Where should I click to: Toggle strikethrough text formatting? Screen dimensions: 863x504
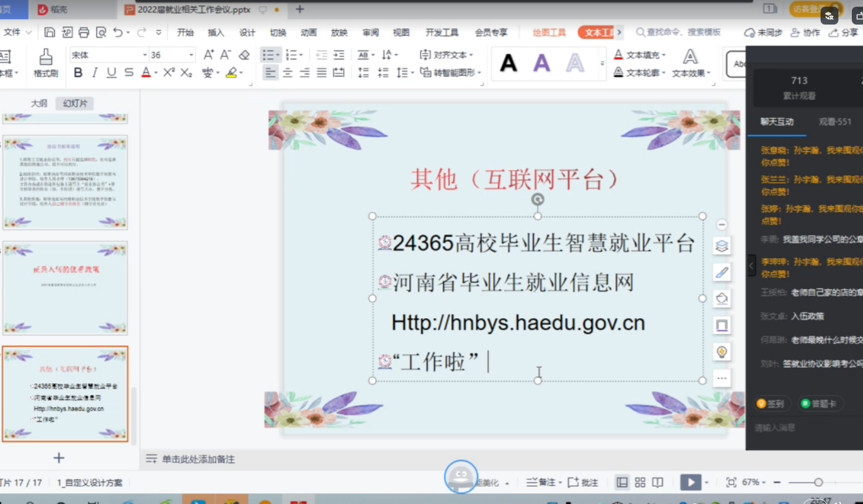[129, 73]
